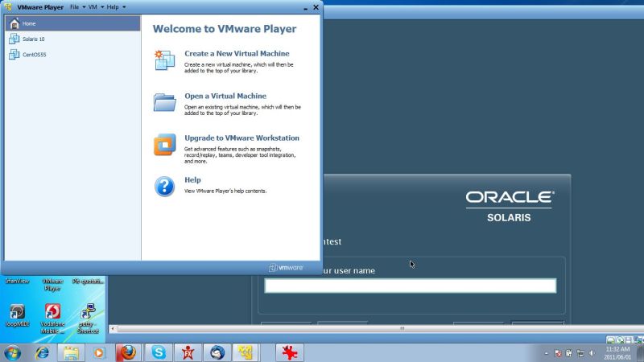Click the CentOS55 VM icon

point(14,54)
